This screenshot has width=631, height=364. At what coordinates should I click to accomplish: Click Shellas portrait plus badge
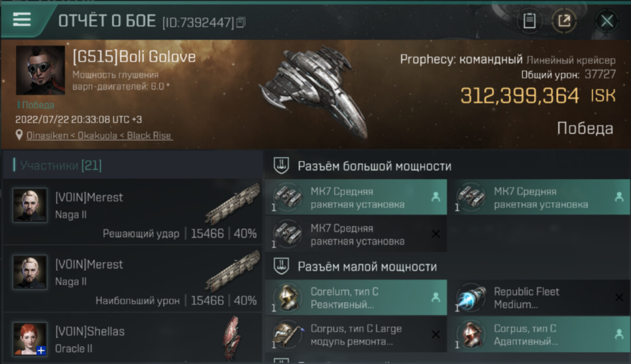(41, 350)
